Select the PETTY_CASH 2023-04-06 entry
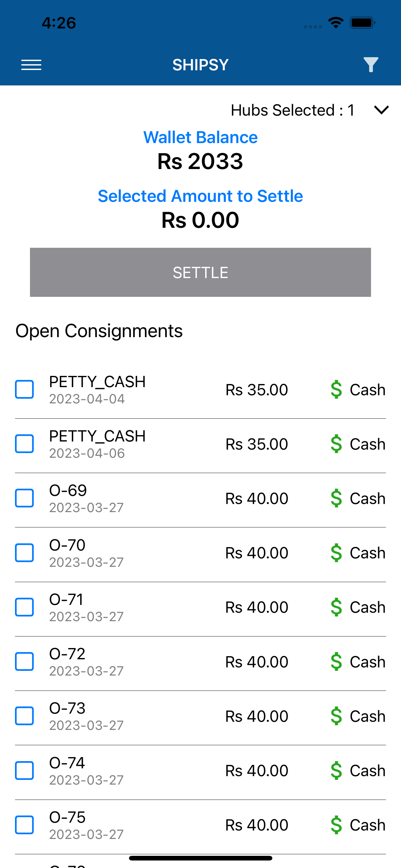The width and height of the screenshot is (401, 868). [x=200, y=444]
